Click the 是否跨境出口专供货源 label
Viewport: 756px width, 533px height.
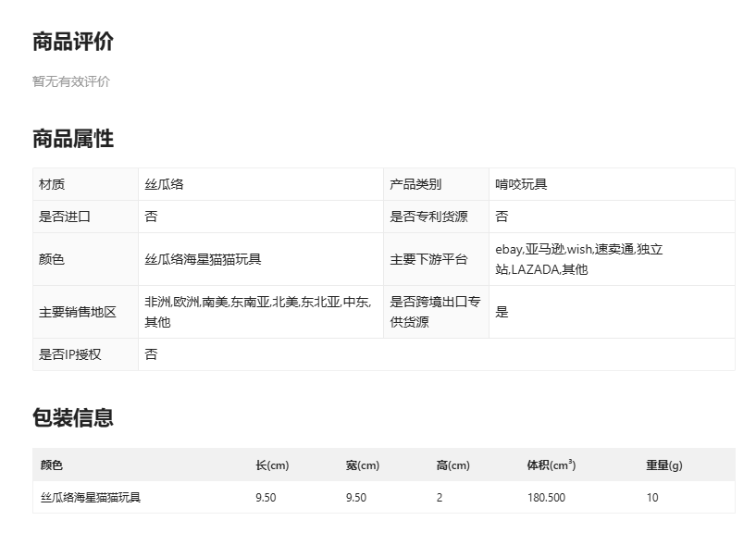point(435,312)
